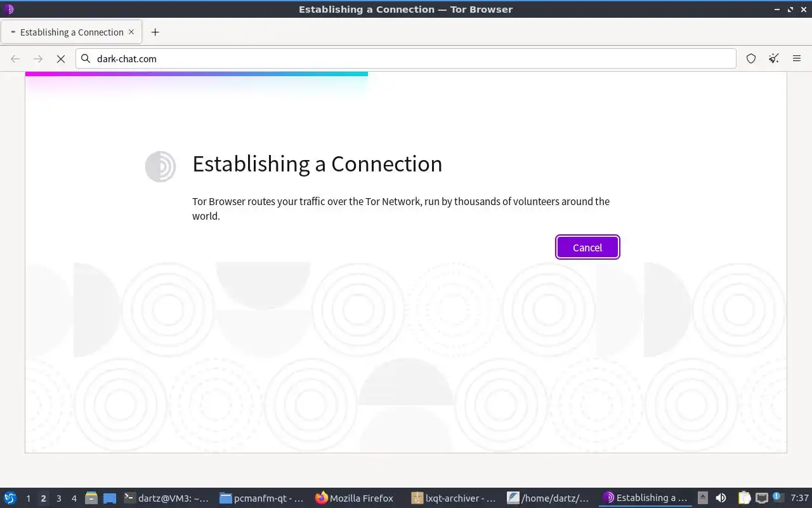This screenshot has height=508, width=812.
Task: Minimize the Tor Browser window
Action: click(777, 9)
